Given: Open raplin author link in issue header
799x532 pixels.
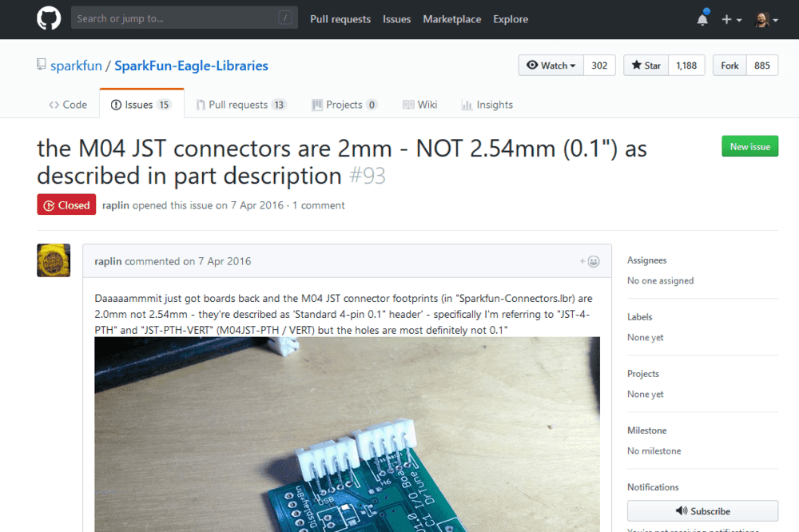Looking at the screenshot, I should coord(116,205).
